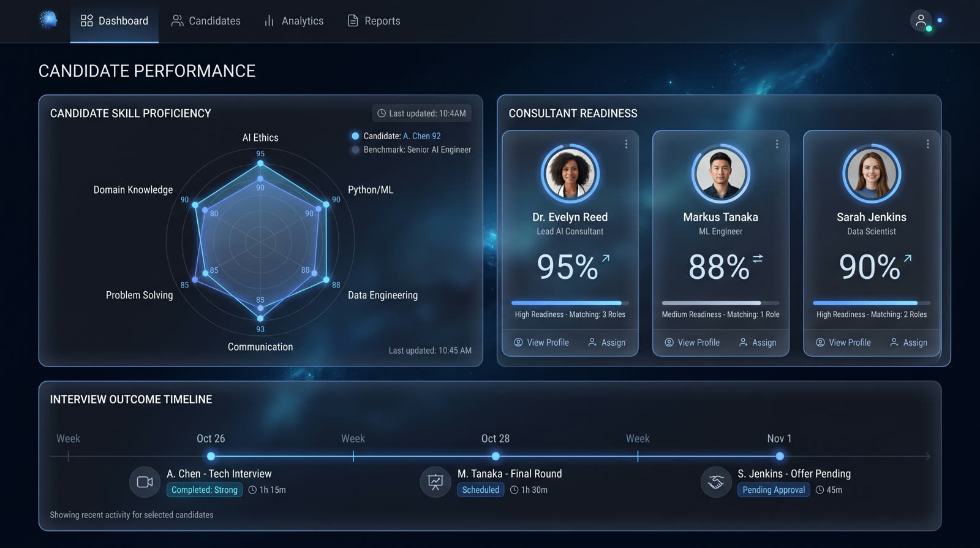980x548 pixels.
Task: Toggle Candidate A. Chen legend dot
Action: pos(355,136)
